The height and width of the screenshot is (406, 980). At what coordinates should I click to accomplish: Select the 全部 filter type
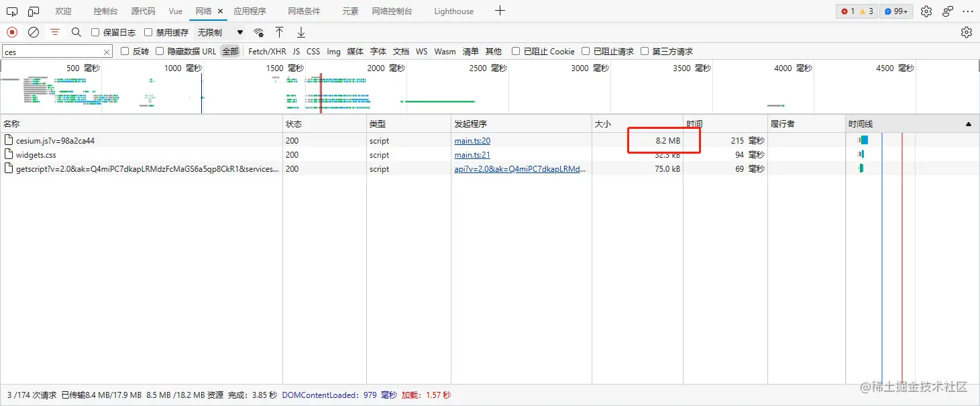[x=230, y=51]
